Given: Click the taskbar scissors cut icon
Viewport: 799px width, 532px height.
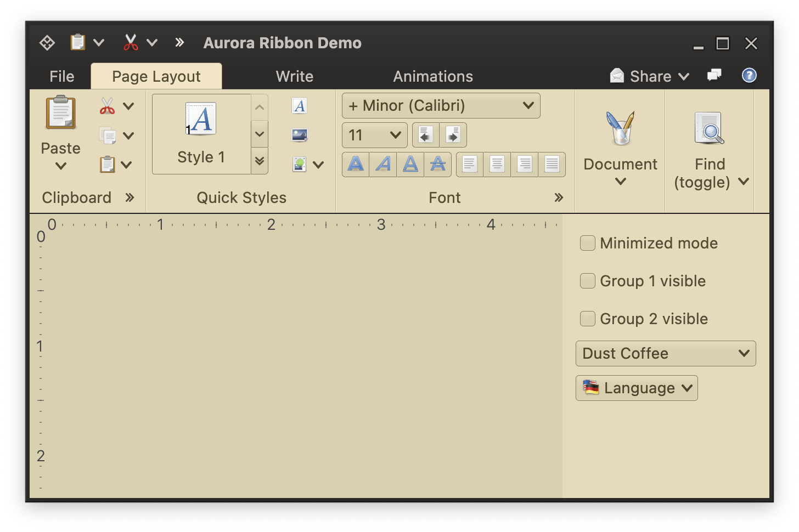Looking at the screenshot, I should coord(131,42).
